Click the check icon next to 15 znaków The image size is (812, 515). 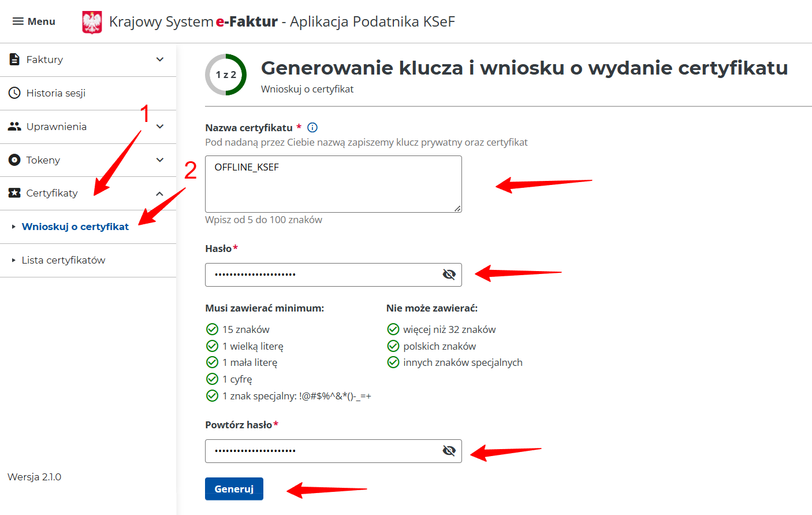coord(212,329)
